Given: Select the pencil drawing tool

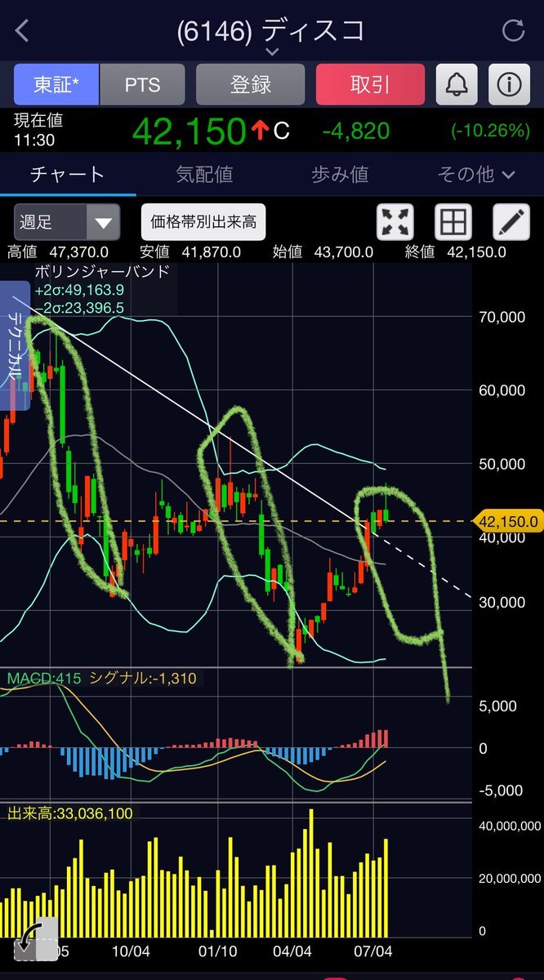Looking at the screenshot, I should tap(511, 222).
